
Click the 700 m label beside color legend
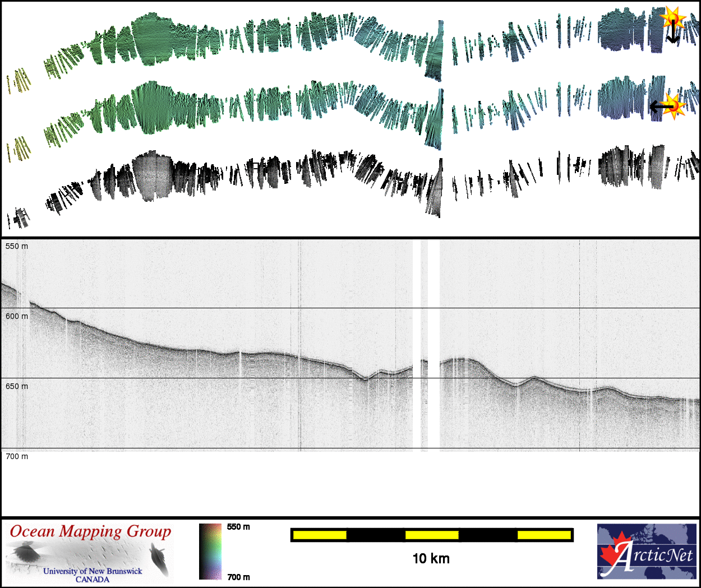[x=238, y=577]
